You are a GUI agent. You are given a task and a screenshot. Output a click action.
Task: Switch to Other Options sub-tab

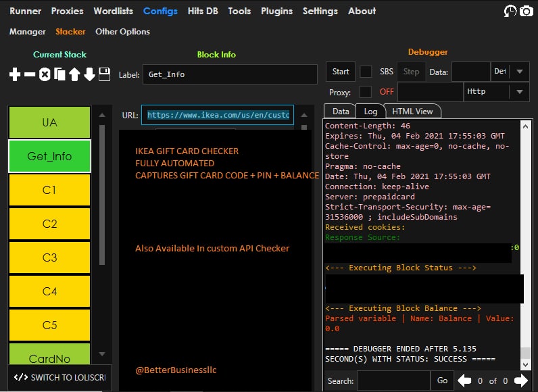122,32
